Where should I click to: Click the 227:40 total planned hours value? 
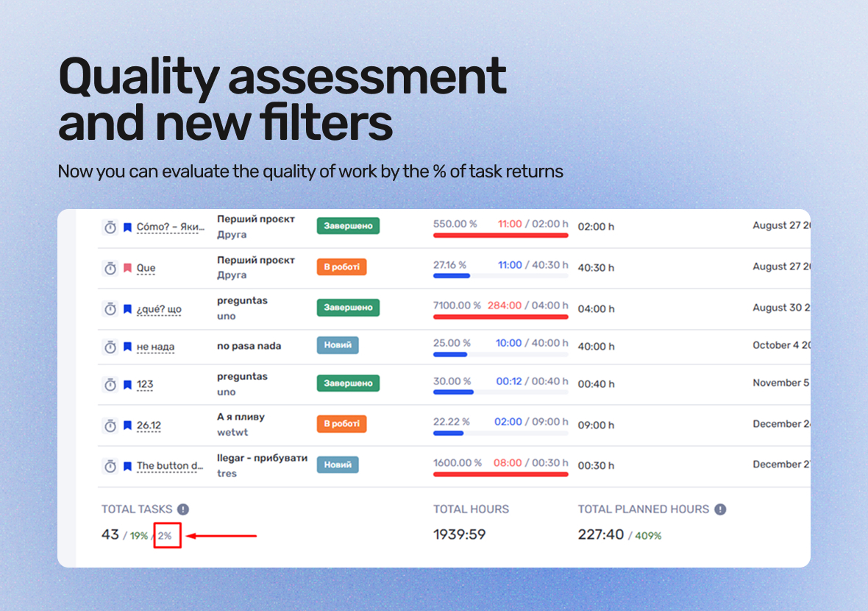pos(601,534)
